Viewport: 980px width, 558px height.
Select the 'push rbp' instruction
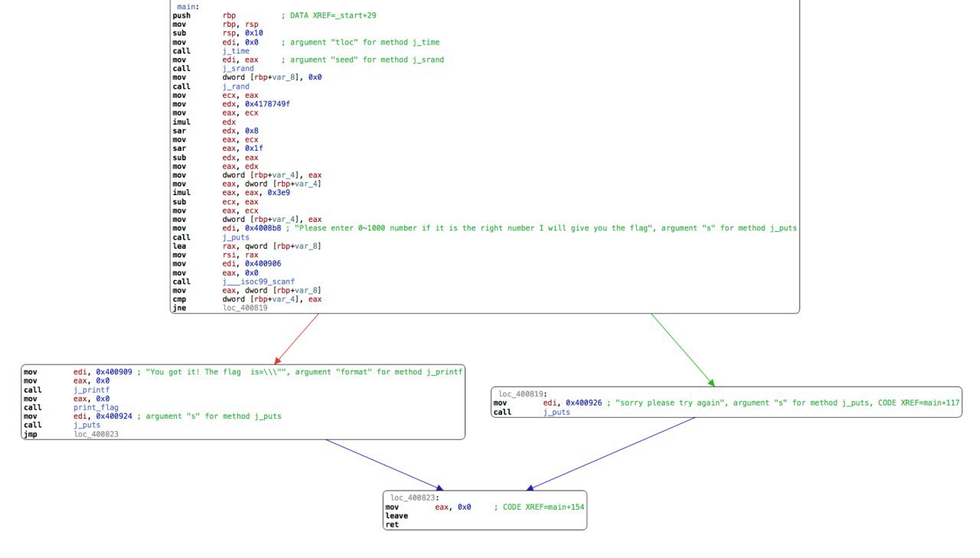[204, 15]
